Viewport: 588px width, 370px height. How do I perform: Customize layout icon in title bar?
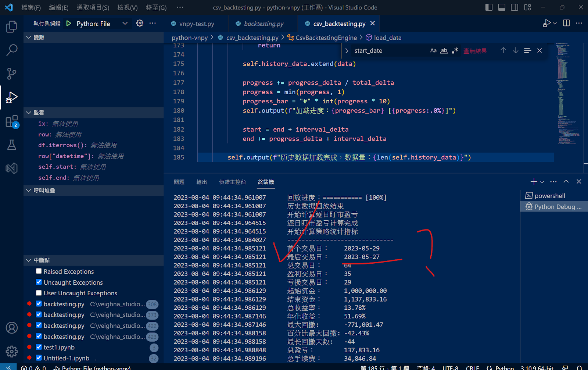point(528,7)
